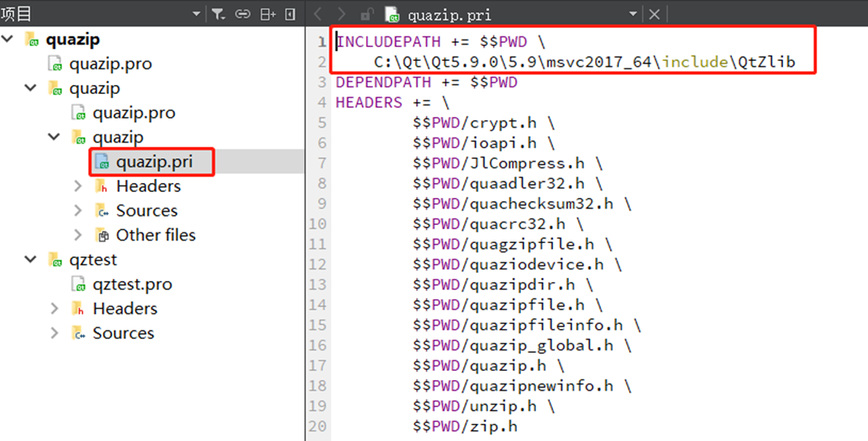Click the $$PWD/zip.h line
868x441 pixels.
(465, 425)
